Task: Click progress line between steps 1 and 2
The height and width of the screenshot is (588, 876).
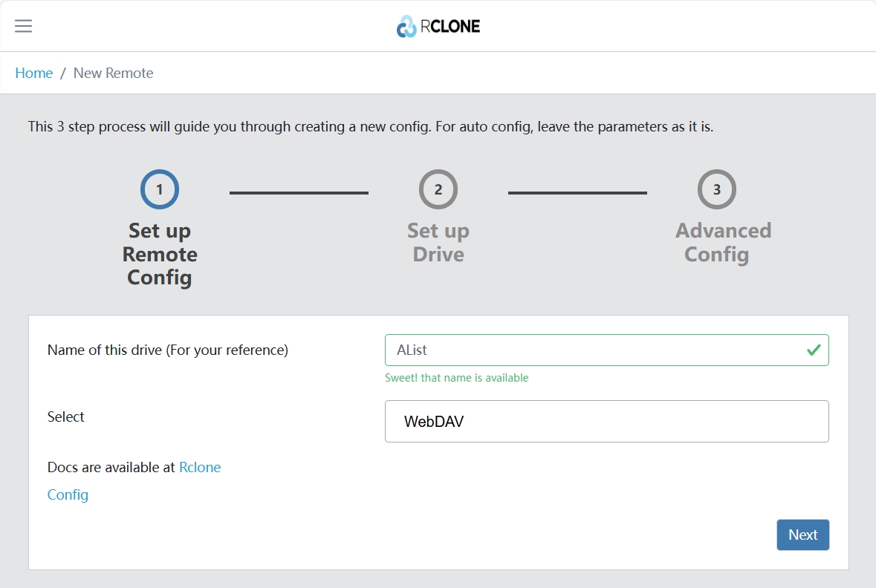Action: point(299,193)
